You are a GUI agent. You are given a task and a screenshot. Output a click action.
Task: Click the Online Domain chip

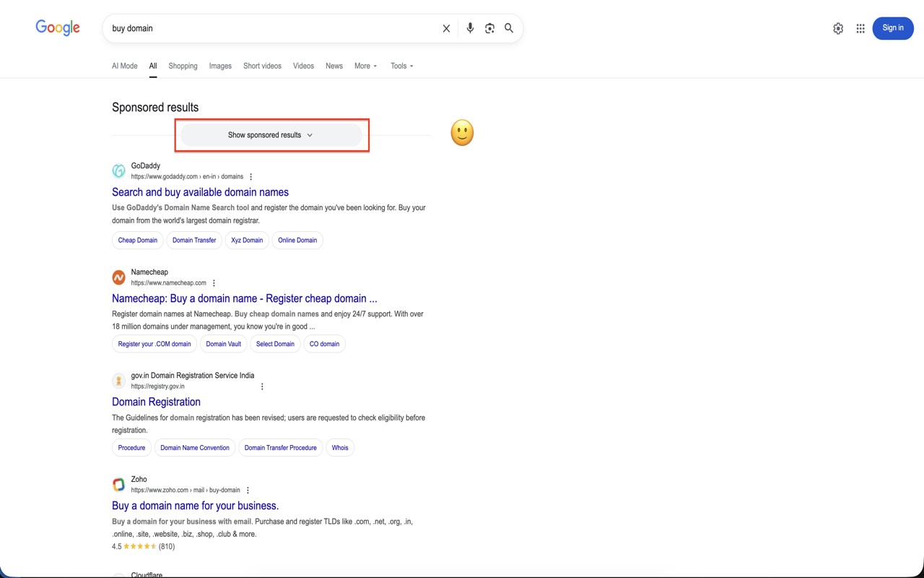[297, 240]
